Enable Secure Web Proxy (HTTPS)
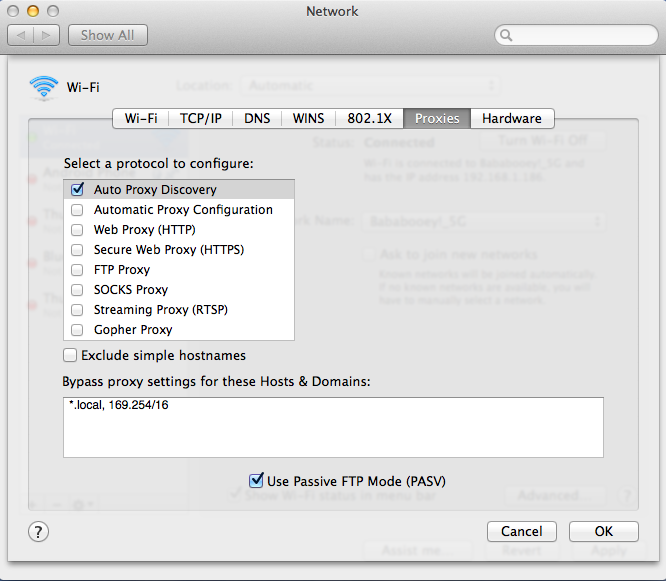Image resolution: width=666 pixels, height=581 pixels. point(77,250)
